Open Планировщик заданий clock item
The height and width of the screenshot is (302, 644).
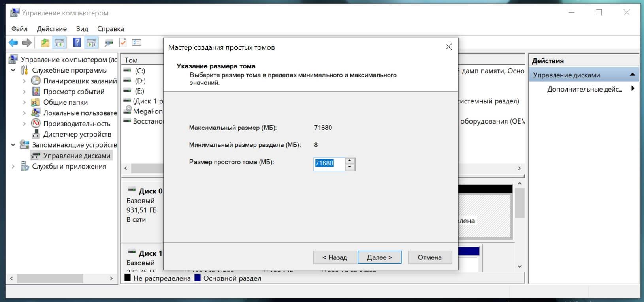(x=74, y=81)
